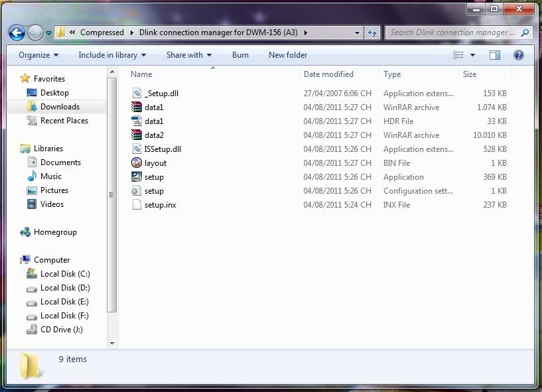Viewport: 542px width, 392px height.
Task: Select Dlink connection manager breadcrumb
Action: [x=218, y=33]
